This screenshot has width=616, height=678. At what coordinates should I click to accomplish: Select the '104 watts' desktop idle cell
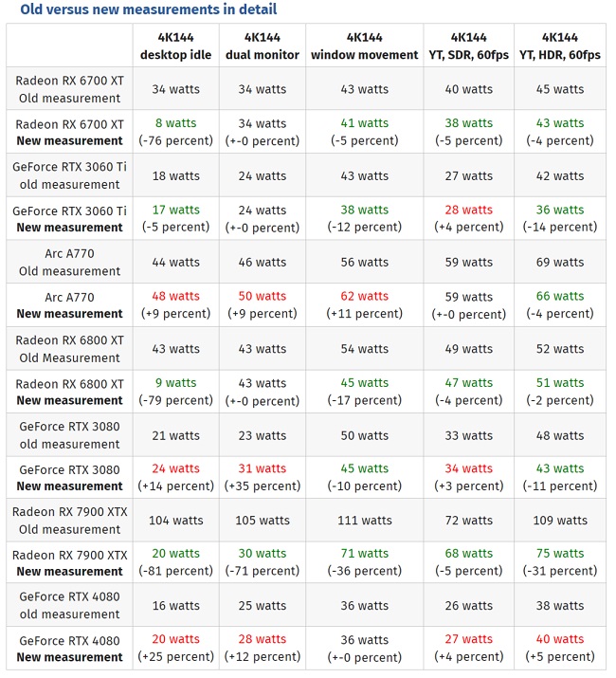point(175,521)
